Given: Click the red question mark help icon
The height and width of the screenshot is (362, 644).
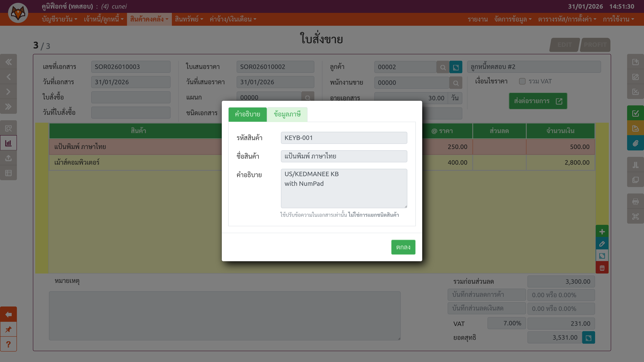Looking at the screenshot, I should 8,344.
